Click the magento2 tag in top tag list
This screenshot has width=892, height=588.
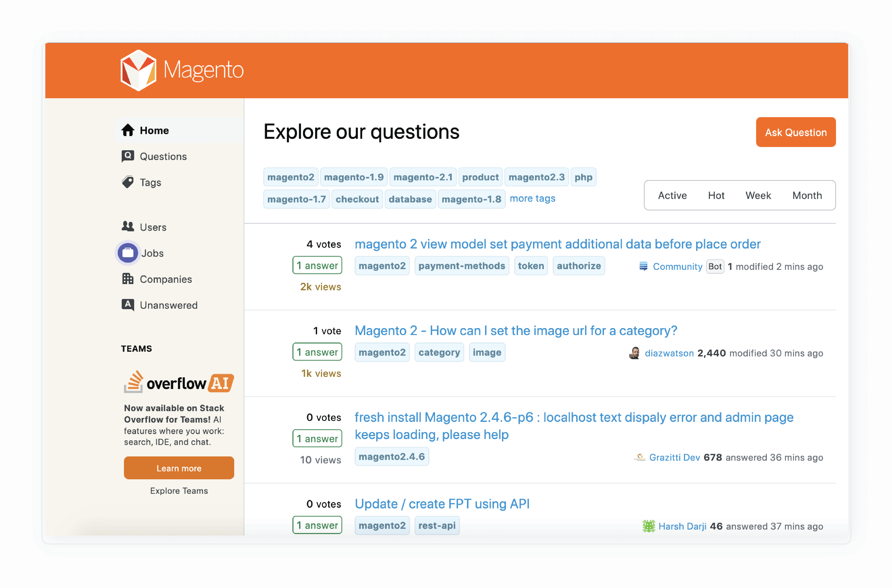[x=290, y=177]
